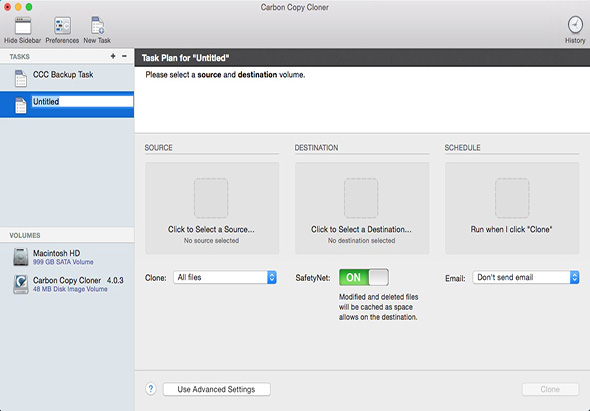Click Use Advanced Settings button
The width and height of the screenshot is (590, 411).
pos(216,389)
